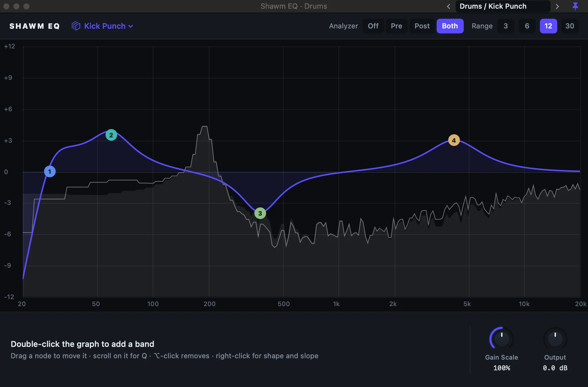Click the 'Double-click the graph to add a band' hint
This screenshot has width=588, height=387.
[83, 344]
